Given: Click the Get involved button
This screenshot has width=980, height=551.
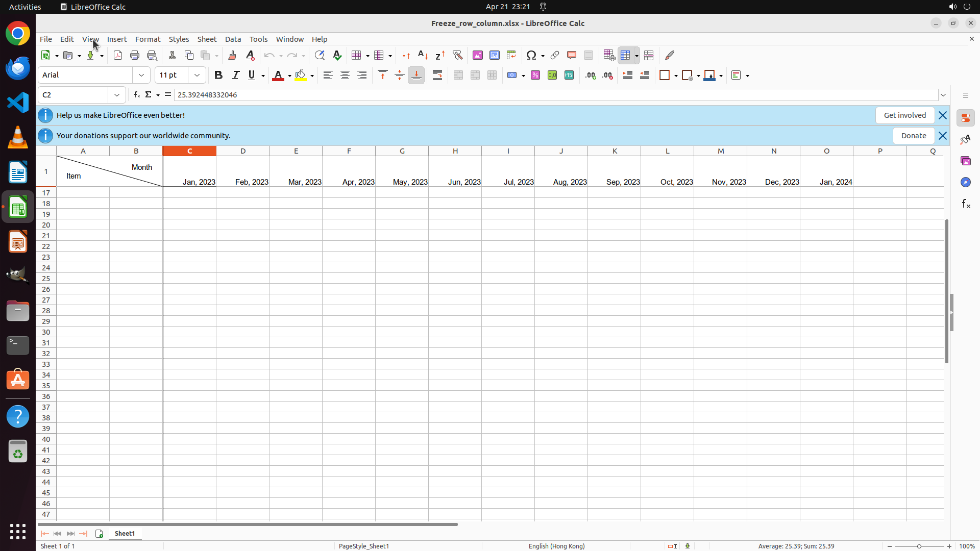Looking at the screenshot, I should click(904, 115).
